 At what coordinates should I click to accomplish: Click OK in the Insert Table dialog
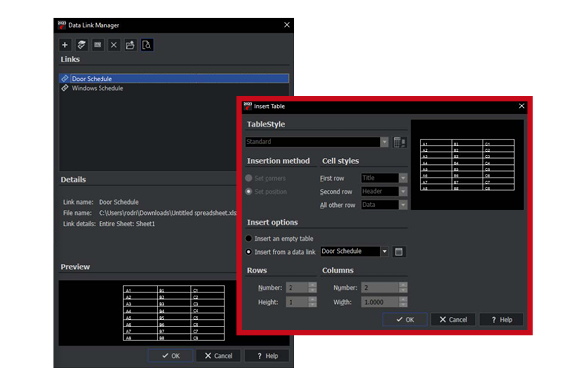[x=405, y=320]
